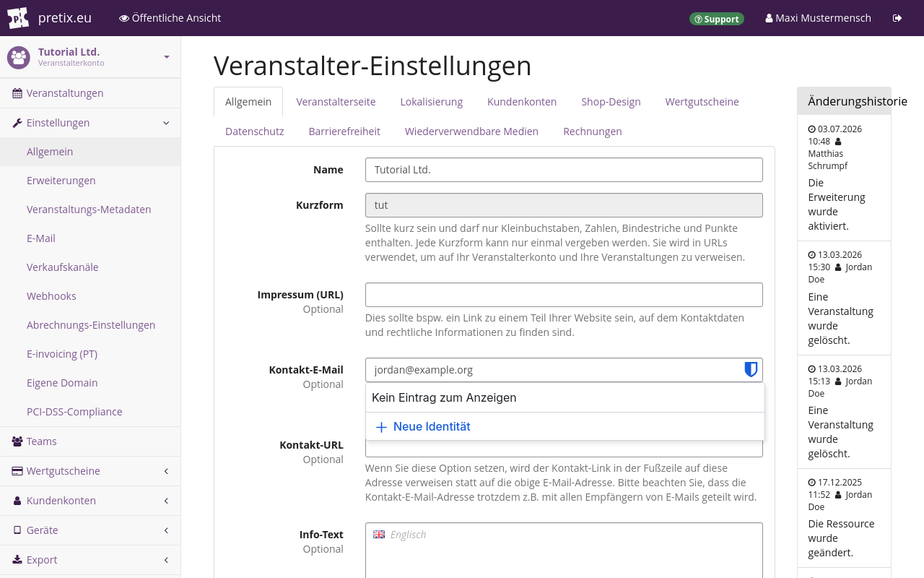Screen dimensions: 924x578
Task: Click the plus icon next to Neue Identität
Action: pyautogui.click(x=382, y=427)
